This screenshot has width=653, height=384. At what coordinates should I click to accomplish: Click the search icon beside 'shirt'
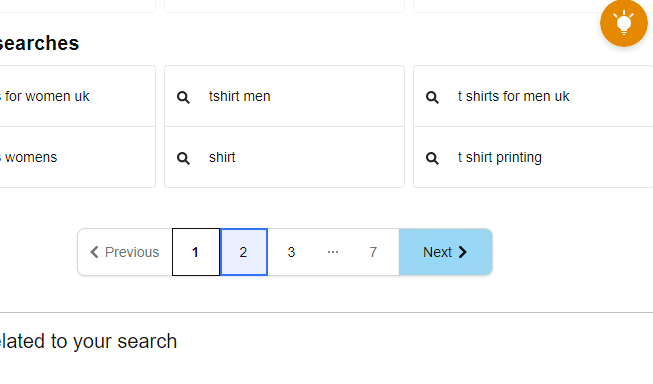183,158
